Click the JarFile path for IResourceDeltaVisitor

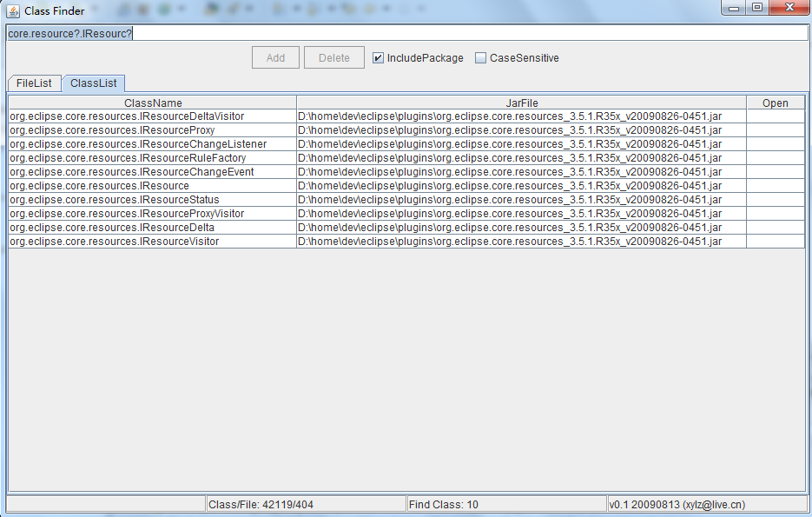click(x=510, y=116)
